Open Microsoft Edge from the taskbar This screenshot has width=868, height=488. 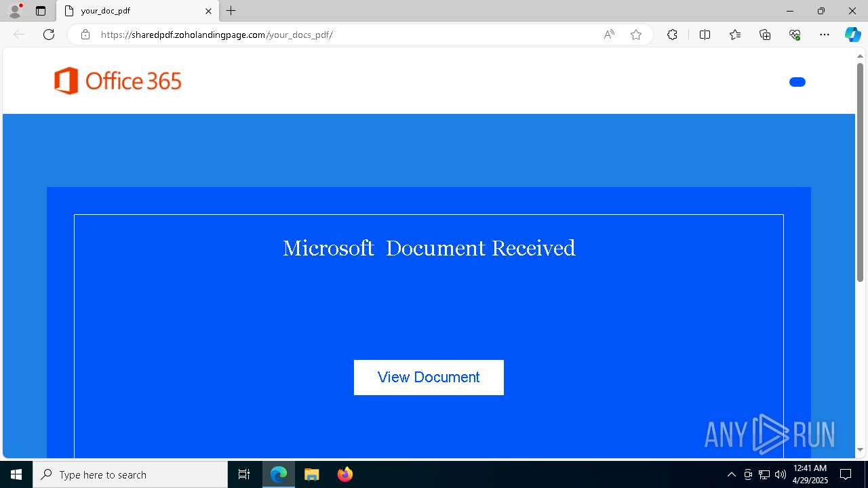279,474
